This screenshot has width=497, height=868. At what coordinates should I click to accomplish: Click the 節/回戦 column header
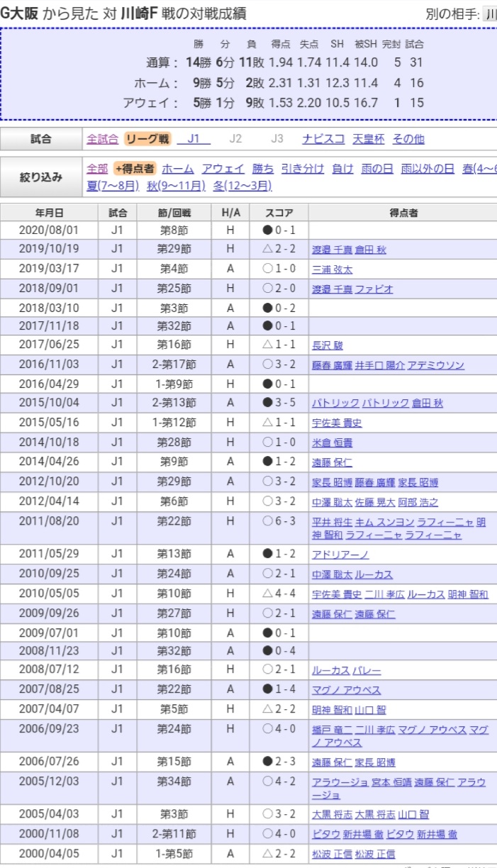(174, 212)
